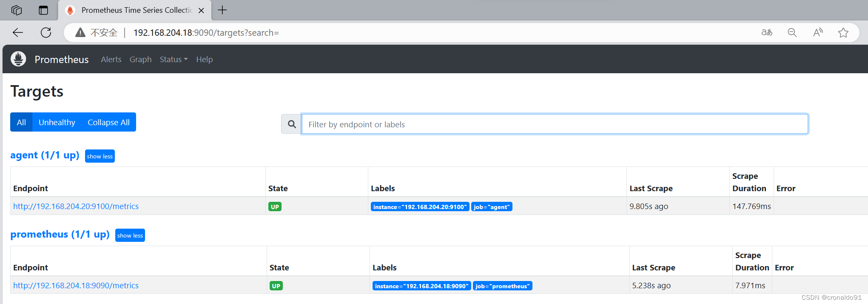Click the filter by endpoint or labels field
Screen dimensions: 868x304
(555, 124)
